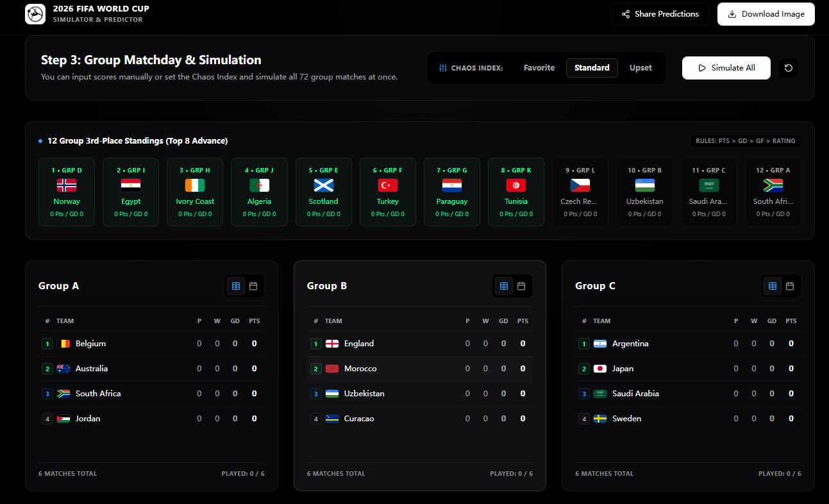
Task: Click the Australia row in Group A
Action: [151, 369]
